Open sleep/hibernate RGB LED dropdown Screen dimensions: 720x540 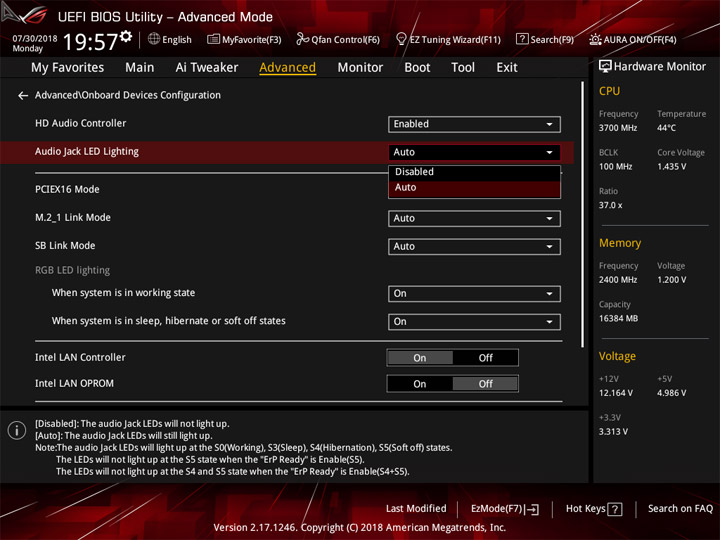[x=474, y=322]
